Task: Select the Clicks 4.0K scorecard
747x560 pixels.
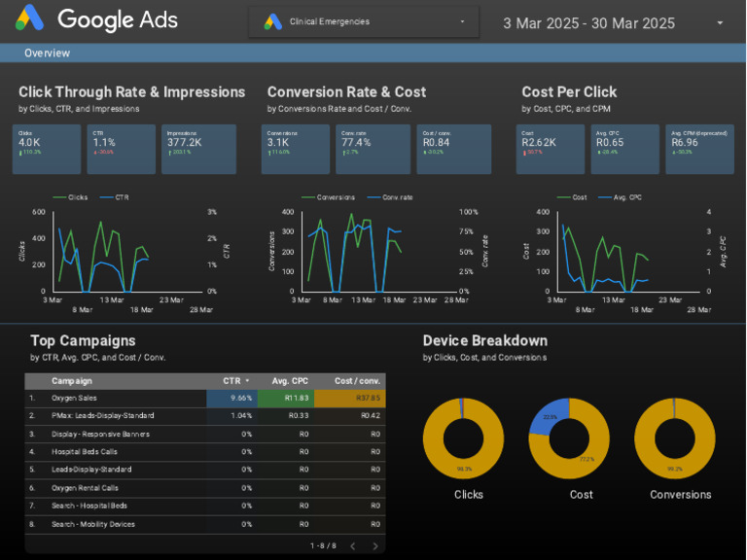Action: 47,149
